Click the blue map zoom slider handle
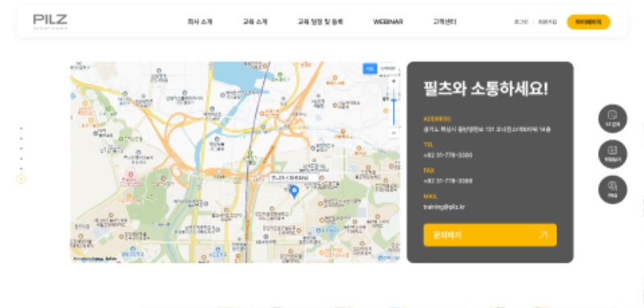Image resolution: width=644 pixels, height=308 pixels. click(394, 100)
